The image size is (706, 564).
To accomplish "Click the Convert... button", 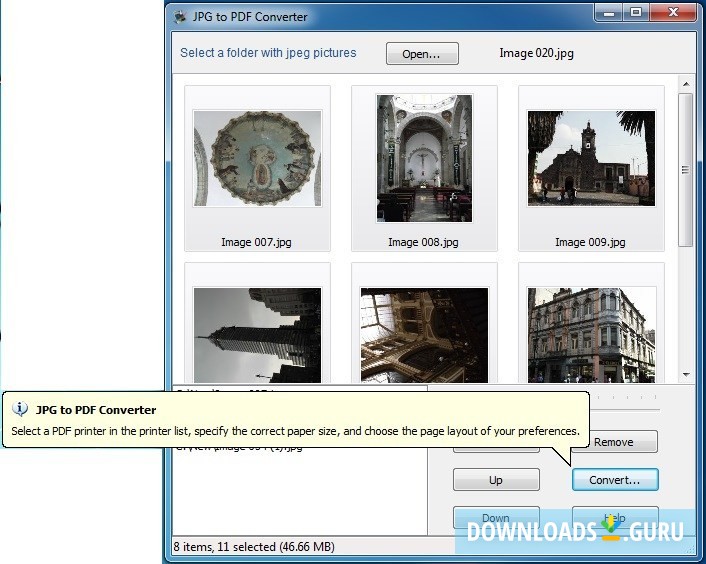I will point(615,480).
